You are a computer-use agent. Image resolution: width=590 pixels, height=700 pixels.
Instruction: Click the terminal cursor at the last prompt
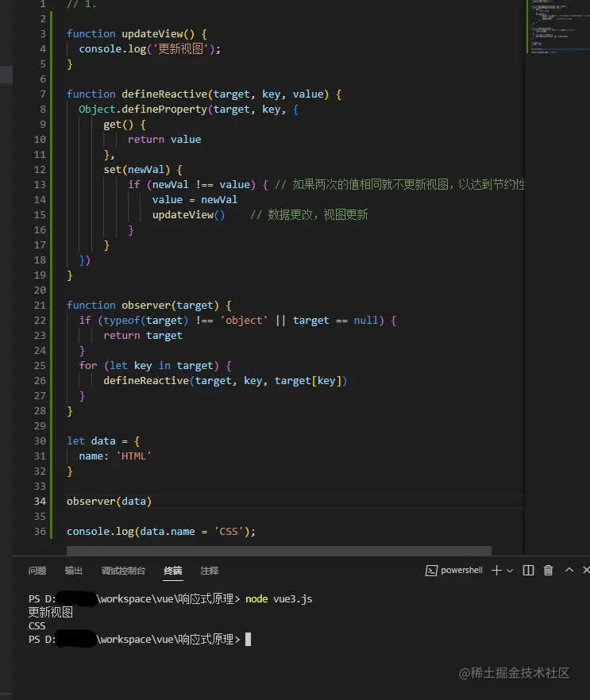249,640
